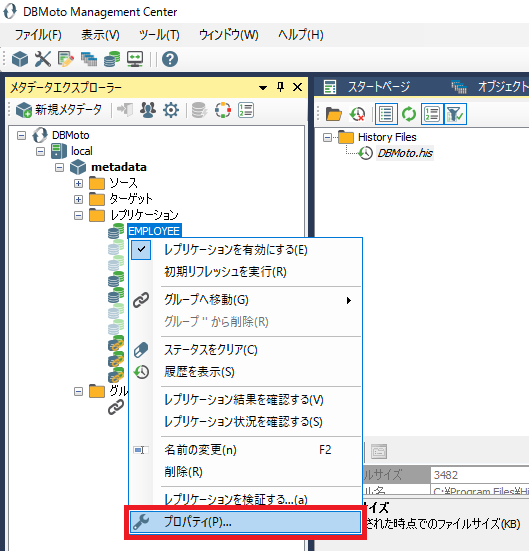529x551 pixels.
Task: Select DBMoto.his history file
Action: [x=405, y=153]
